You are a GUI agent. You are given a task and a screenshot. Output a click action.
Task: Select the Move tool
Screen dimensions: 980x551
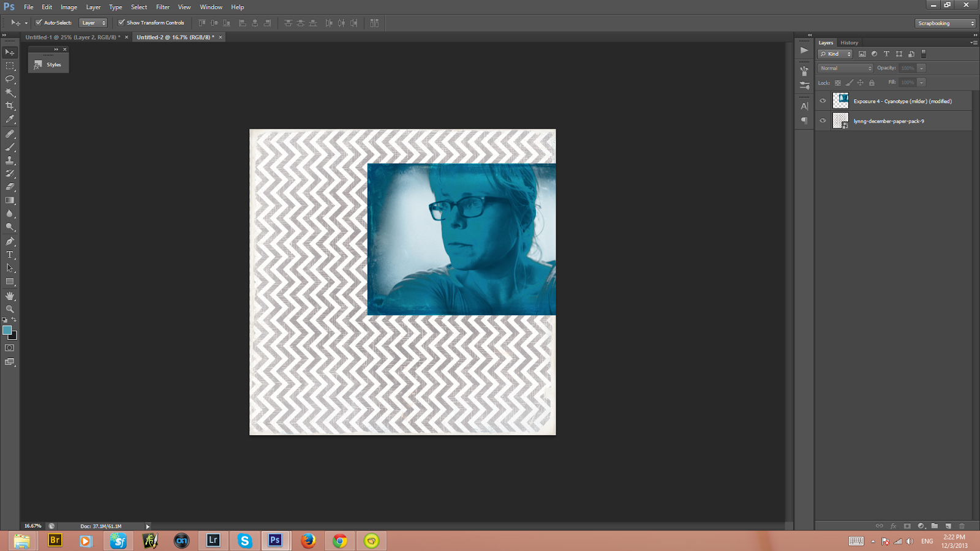pyautogui.click(x=10, y=52)
